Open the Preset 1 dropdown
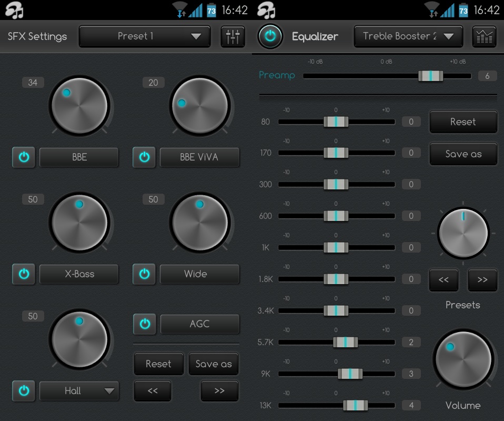Viewport: 504px width, 421px height. point(145,36)
